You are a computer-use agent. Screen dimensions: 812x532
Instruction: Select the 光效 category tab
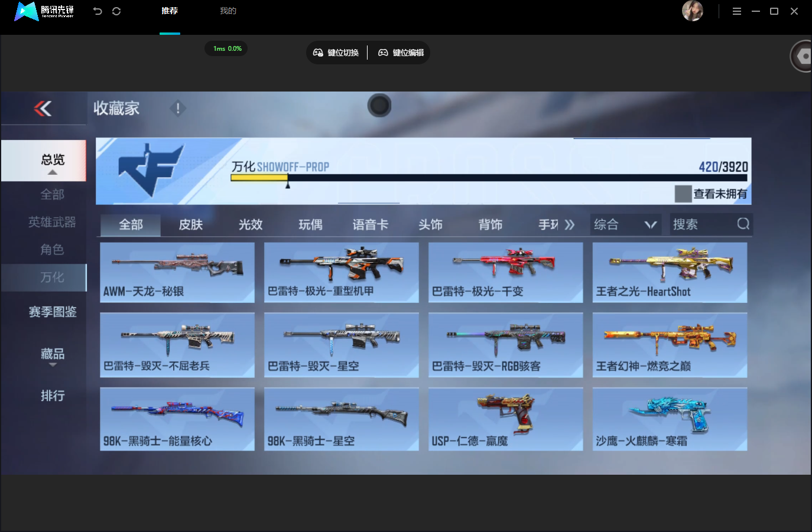click(251, 224)
